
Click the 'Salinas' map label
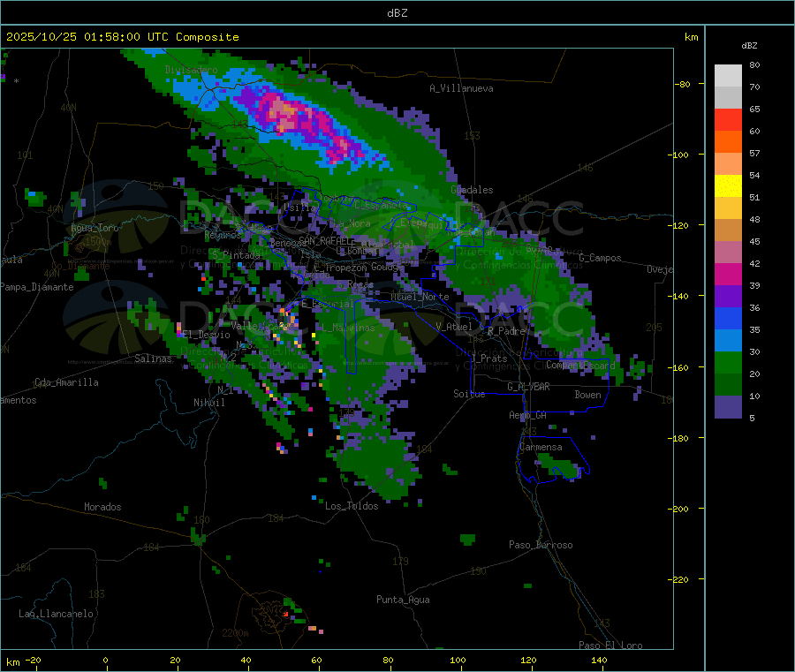[x=153, y=359]
